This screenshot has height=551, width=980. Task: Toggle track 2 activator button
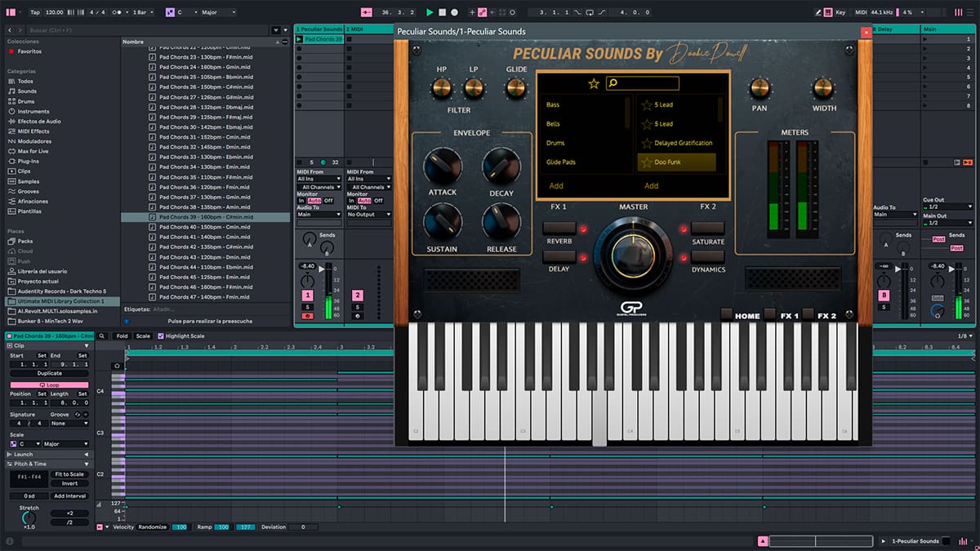[x=358, y=295]
